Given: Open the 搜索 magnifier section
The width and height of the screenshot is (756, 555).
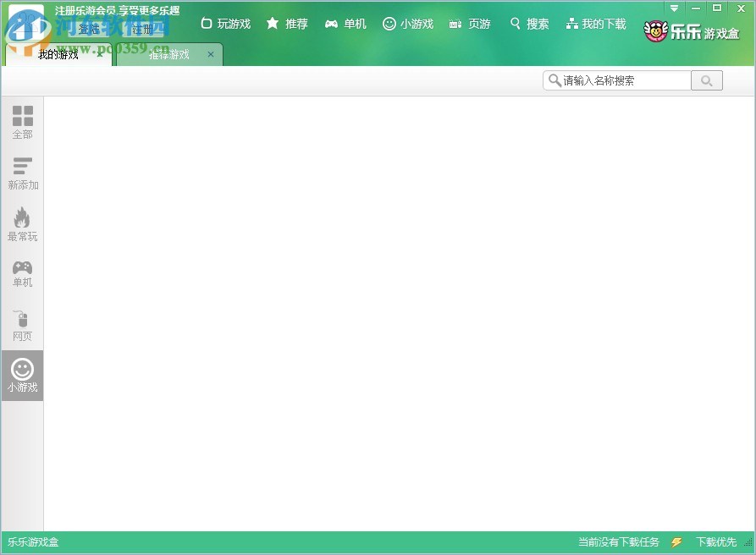Looking at the screenshot, I should pyautogui.click(x=529, y=24).
